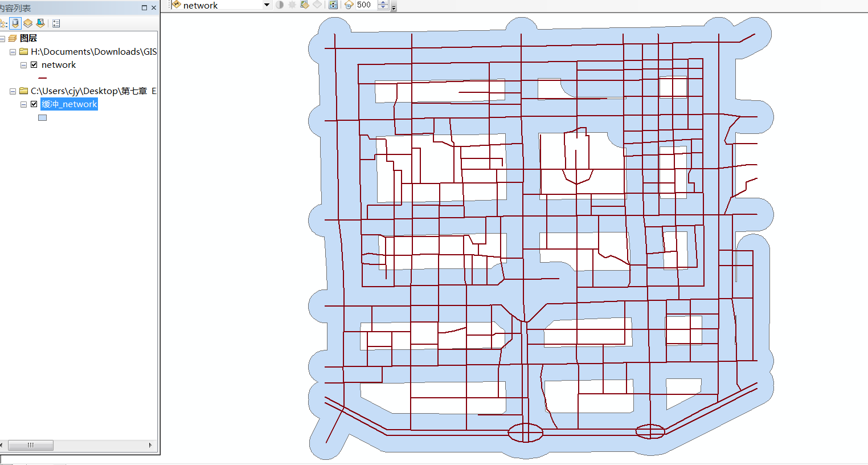Click the time/flicker clock icon beside 500
Image resolution: width=868 pixels, height=465 pixels.
pos(349,5)
